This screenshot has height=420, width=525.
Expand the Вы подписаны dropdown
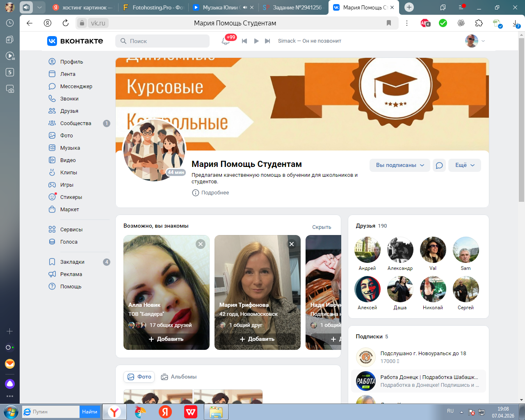click(399, 165)
